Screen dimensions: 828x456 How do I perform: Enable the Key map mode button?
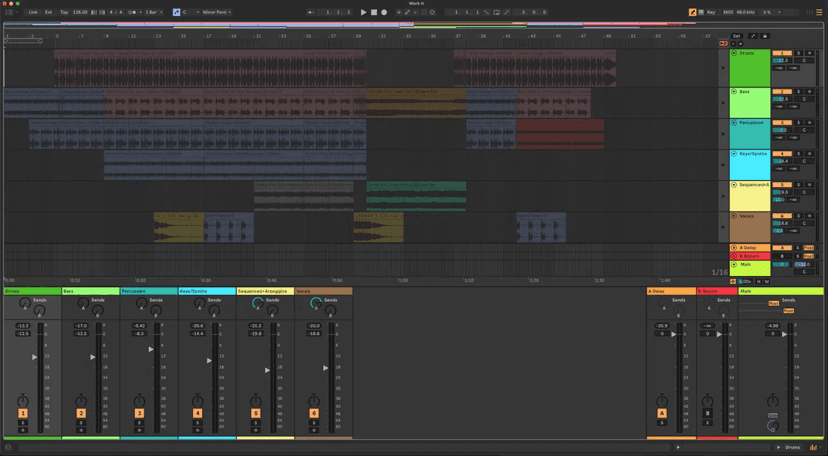(x=711, y=12)
